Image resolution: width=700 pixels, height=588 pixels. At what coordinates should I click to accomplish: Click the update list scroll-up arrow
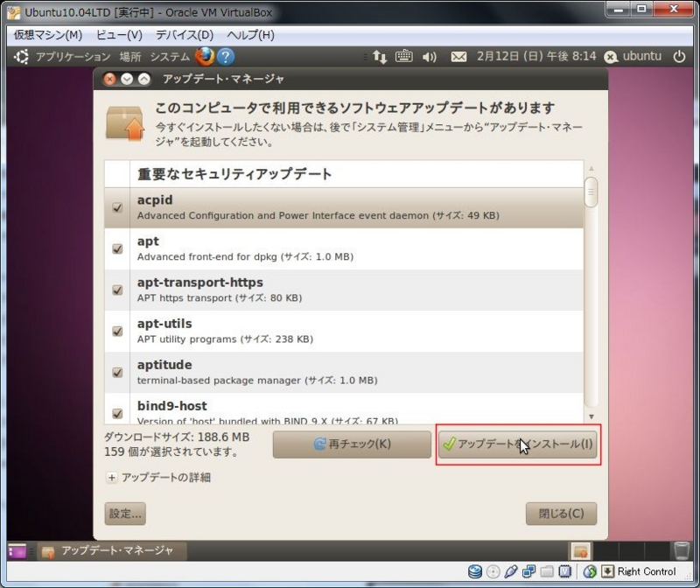591,169
